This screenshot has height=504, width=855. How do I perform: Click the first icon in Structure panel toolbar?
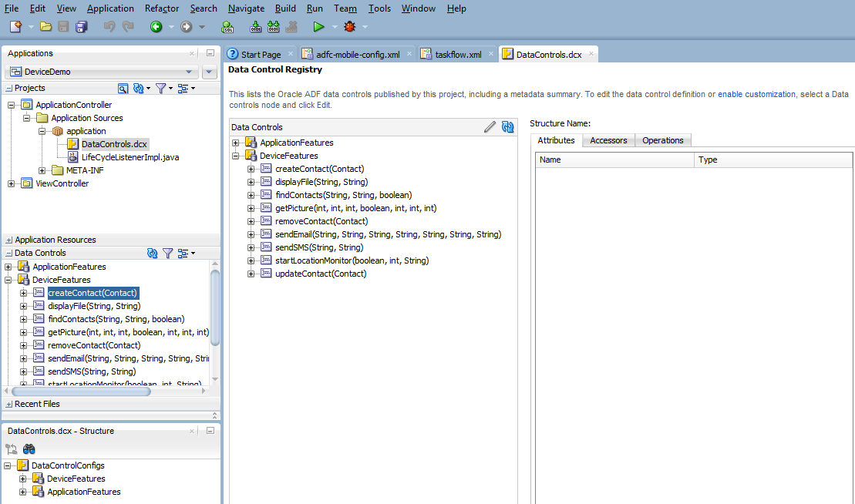coord(12,449)
